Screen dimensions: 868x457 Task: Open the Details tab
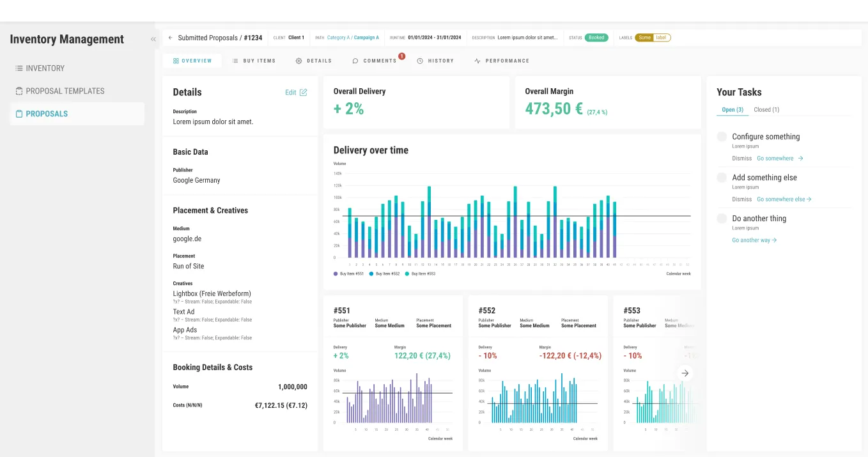coord(313,61)
